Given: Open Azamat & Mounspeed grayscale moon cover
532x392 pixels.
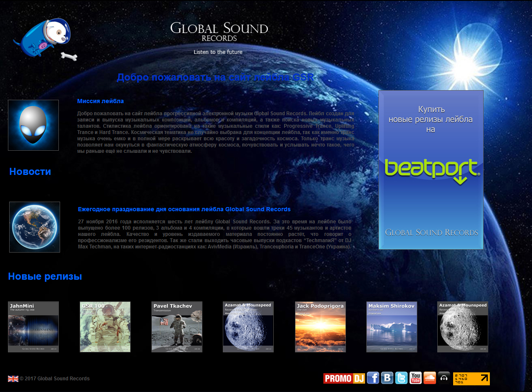Looking at the screenshot, I should pos(463,327).
